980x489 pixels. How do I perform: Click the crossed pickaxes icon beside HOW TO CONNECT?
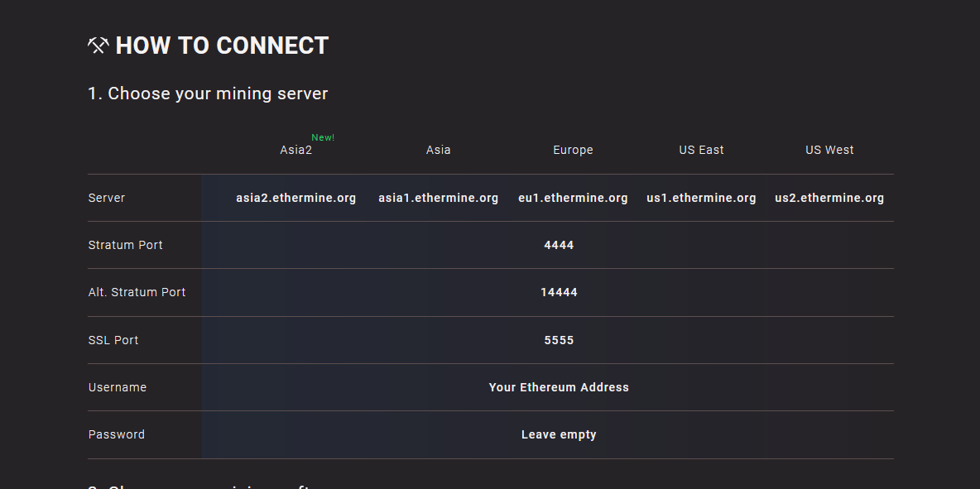tap(98, 46)
